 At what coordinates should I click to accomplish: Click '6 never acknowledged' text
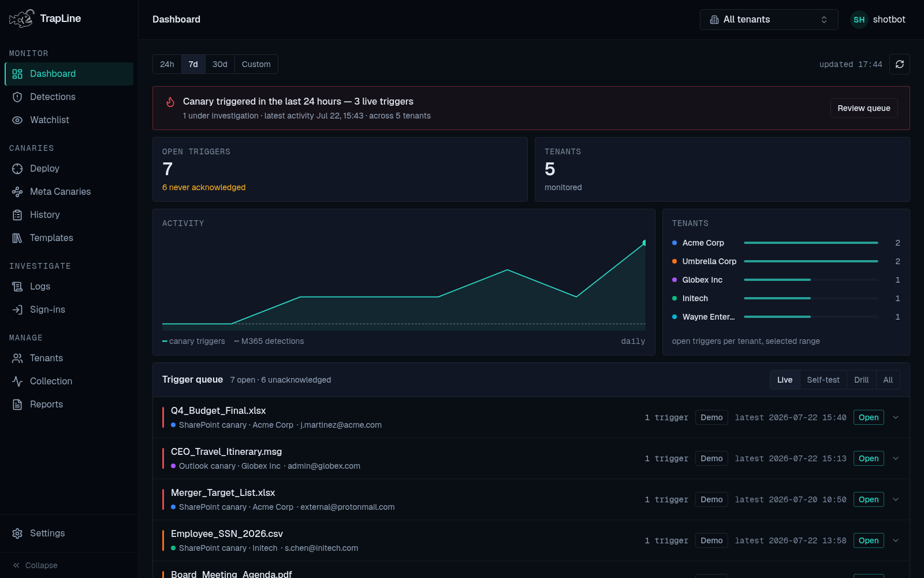[x=204, y=187]
